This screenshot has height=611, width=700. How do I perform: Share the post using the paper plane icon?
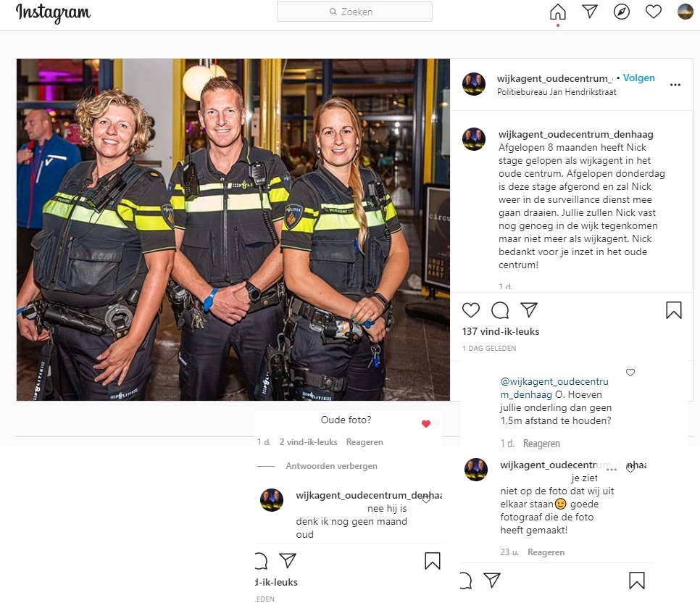[528, 310]
